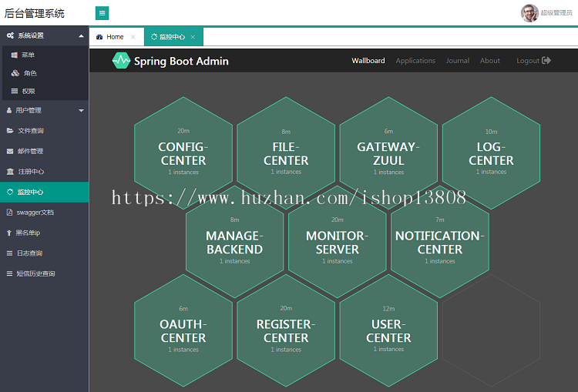The image size is (578, 392).
Task: Open 黑名单ip in the sidebar
Action: click(x=44, y=233)
